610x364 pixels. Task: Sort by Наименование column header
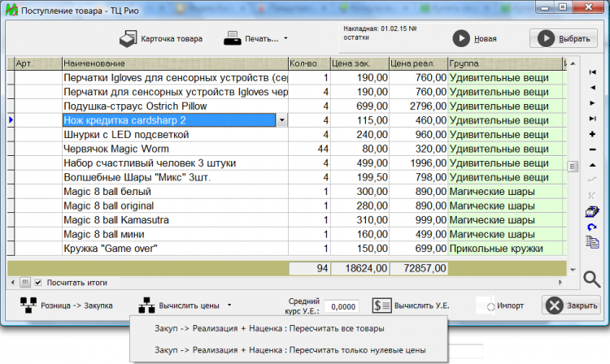pyautogui.click(x=175, y=63)
